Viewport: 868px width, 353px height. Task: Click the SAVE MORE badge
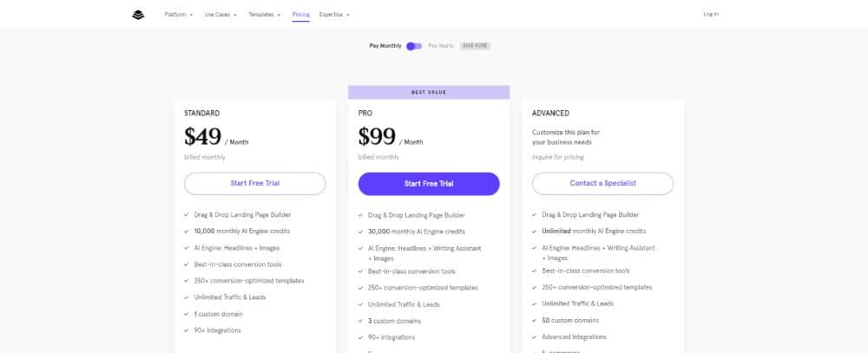point(475,46)
